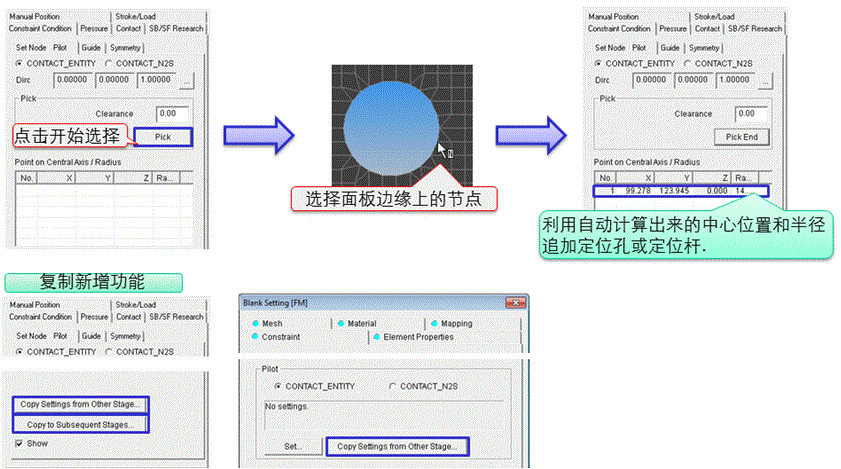Click the Ra... column header above the empty table
The image size is (841, 469).
tap(163, 177)
